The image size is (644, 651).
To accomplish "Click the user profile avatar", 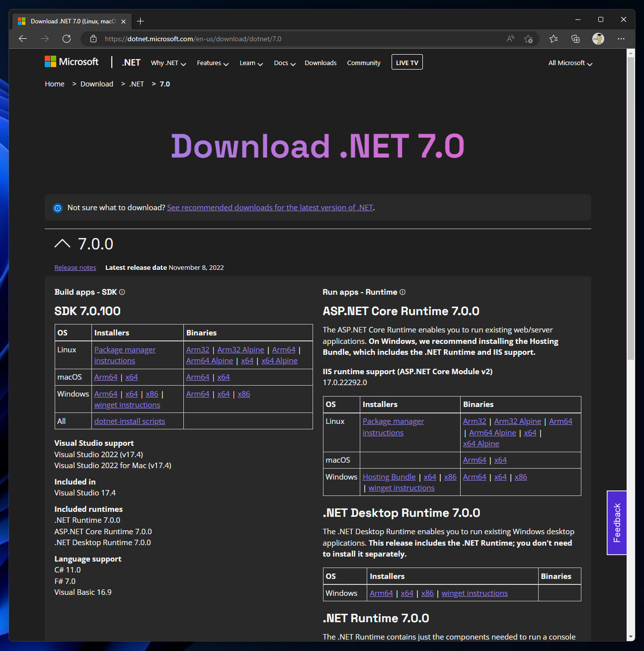I will (x=598, y=39).
